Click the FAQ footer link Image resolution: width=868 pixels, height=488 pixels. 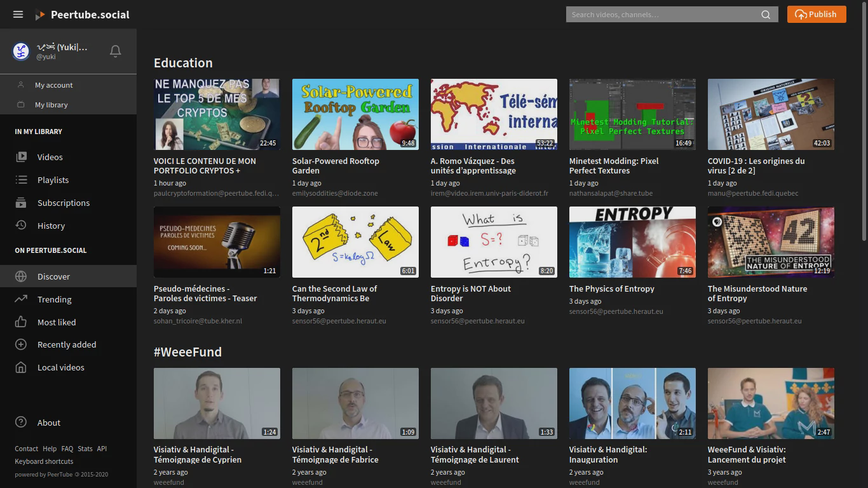coord(67,449)
